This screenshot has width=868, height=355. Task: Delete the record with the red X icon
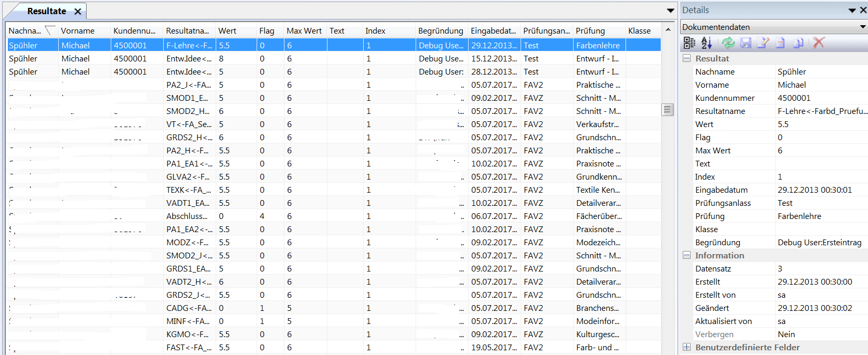pos(819,43)
